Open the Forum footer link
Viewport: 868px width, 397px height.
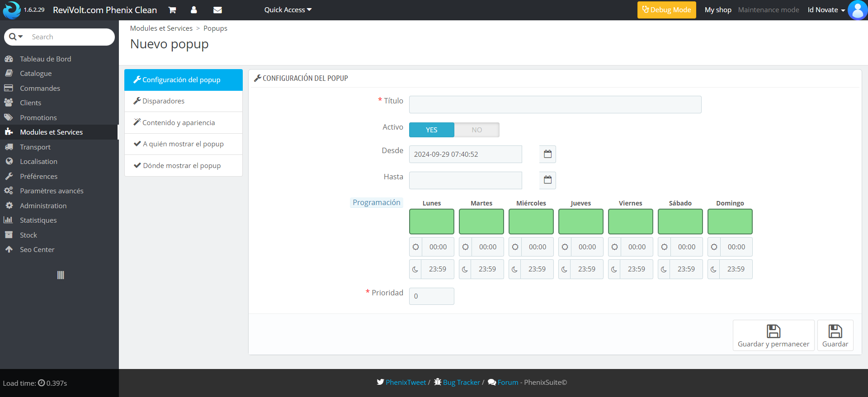click(508, 383)
